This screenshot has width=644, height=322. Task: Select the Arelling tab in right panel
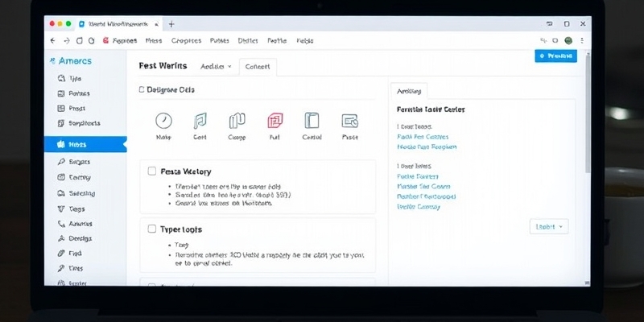click(x=409, y=91)
